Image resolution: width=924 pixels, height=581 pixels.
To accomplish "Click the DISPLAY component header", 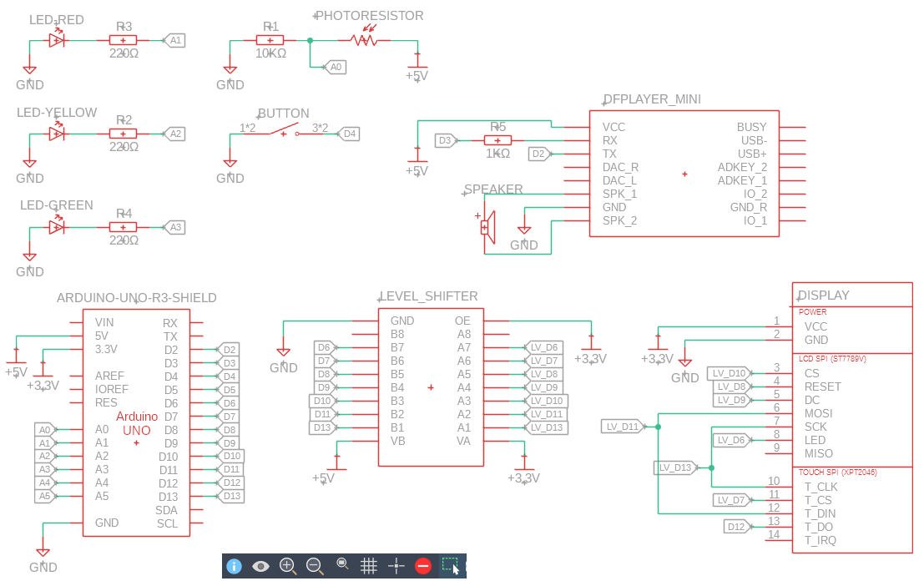I will click(x=823, y=296).
